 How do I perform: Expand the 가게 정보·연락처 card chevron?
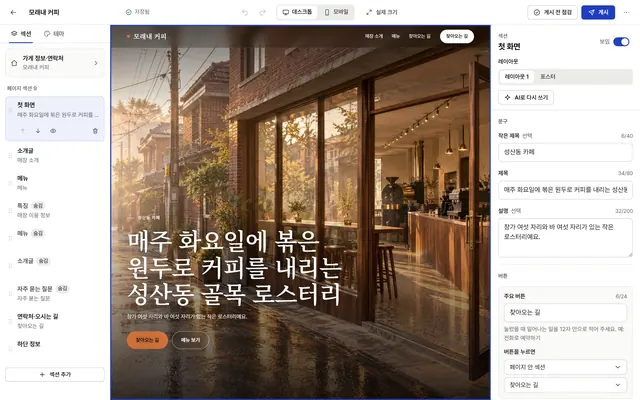point(96,63)
